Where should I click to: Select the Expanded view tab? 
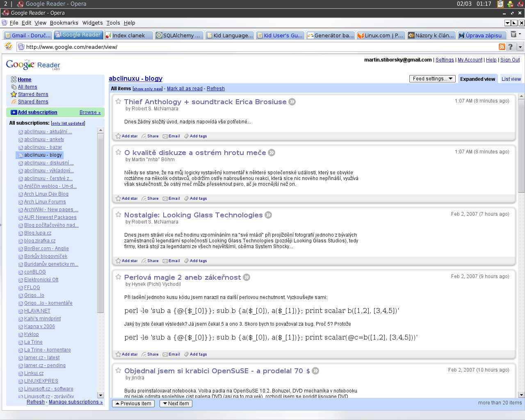pos(477,79)
